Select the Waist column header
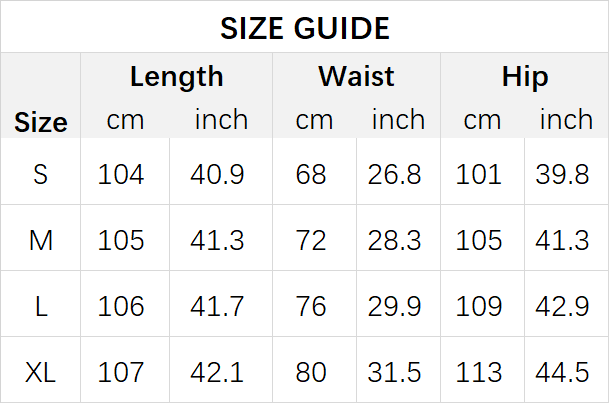The width and height of the screenshot is (609, 403). pyautogui.click(x=357, y=76)
